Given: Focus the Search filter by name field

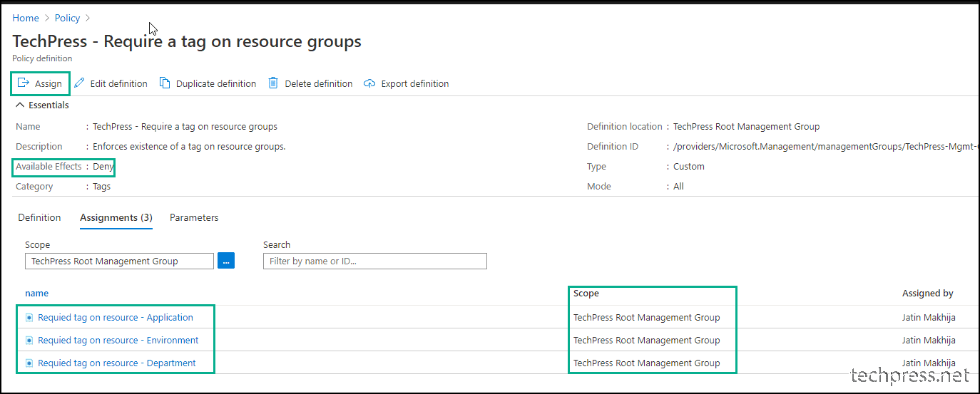Looking at the screenshot, I should tap(375, 261).
